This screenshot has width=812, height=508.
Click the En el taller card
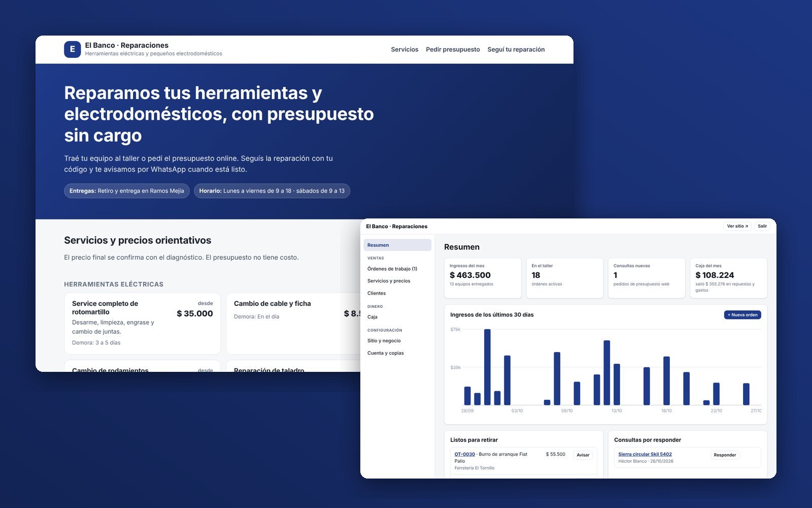coord(565,278)
